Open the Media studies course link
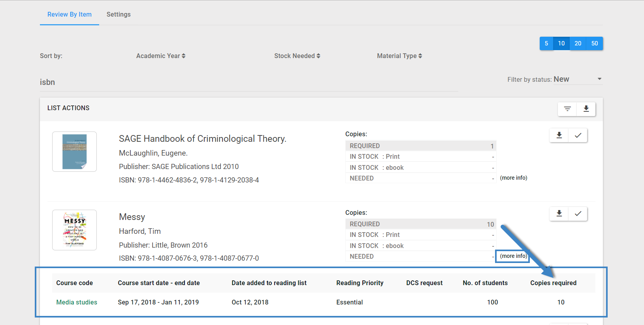Image resolution: width=644 pixels, height=325 pixels. (77, 302)
